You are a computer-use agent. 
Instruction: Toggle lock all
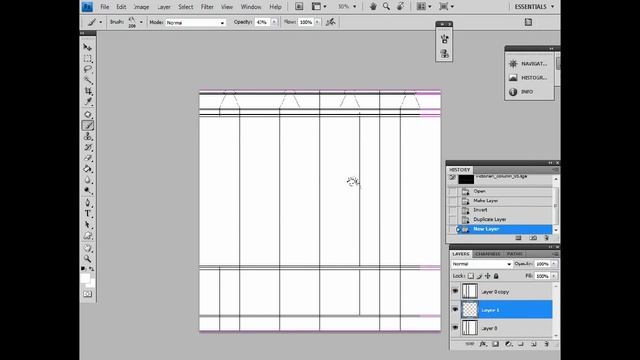(496, 276)
